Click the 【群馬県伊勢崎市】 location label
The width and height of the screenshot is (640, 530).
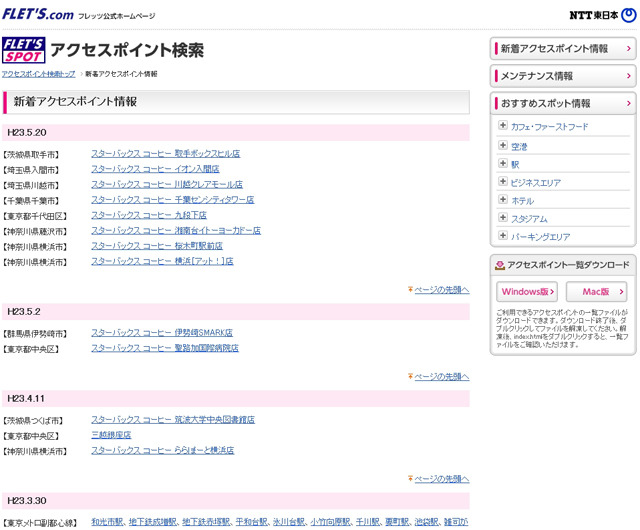click(34, 334)
